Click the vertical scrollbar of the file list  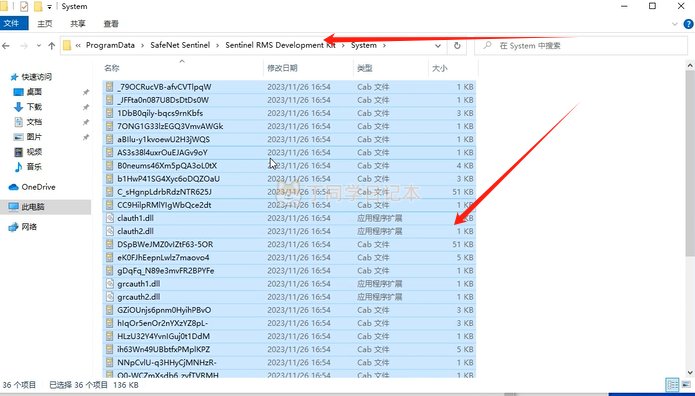690,163
